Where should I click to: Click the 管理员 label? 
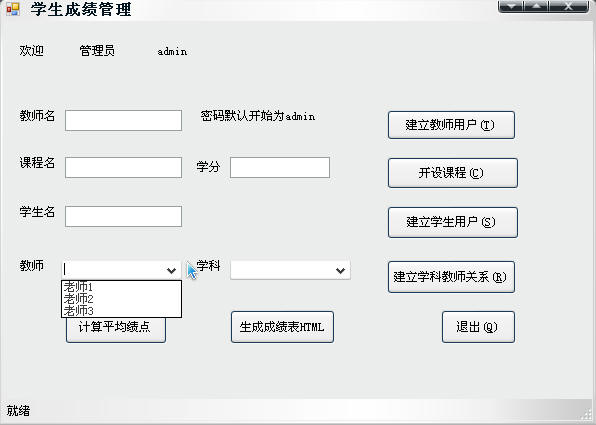pyautogui.click(x=97, y=51)
